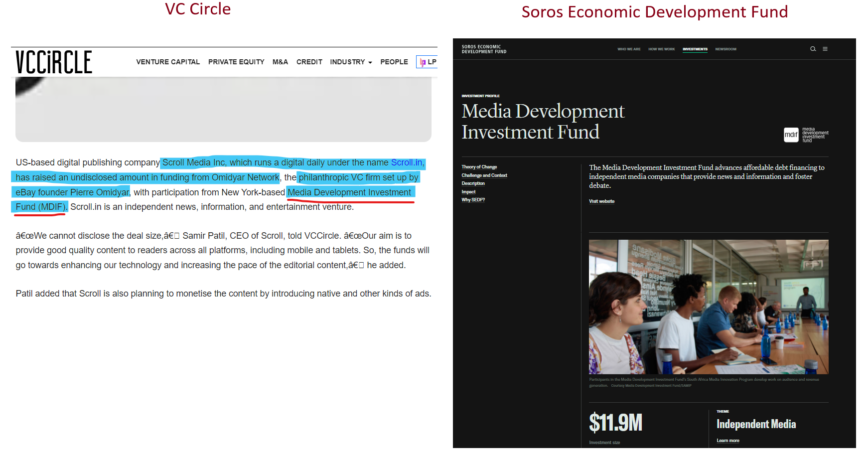Click the search magnifier icon on Soros site
Viewport: 868px width, 461px height.
pyautogui.click(x=813, y=49)
